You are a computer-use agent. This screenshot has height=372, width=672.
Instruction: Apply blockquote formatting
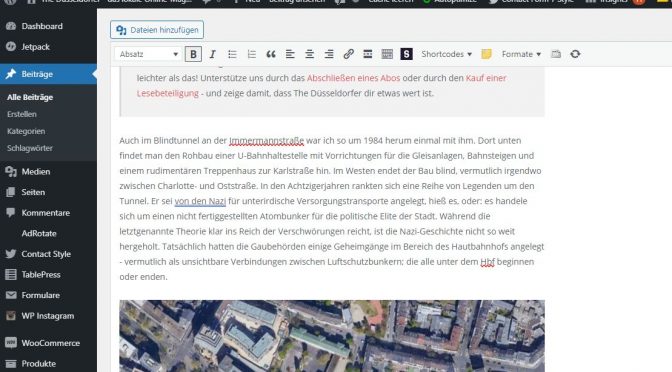271,54
